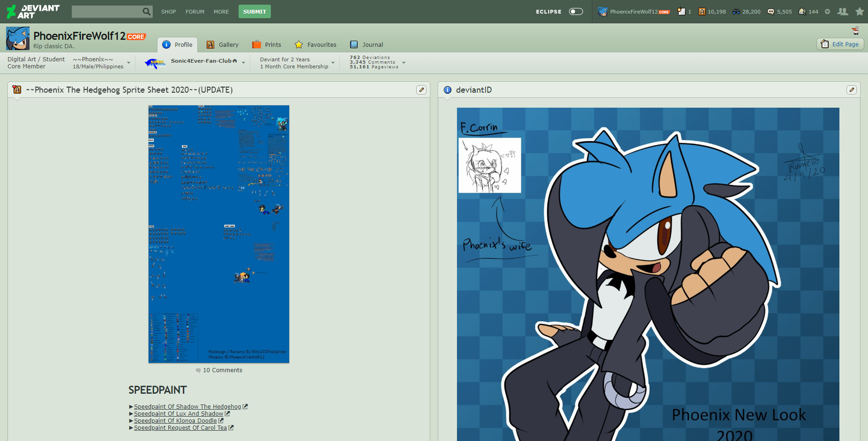Image resolution: width=868 pixels, height=441 pixels.
Task: Click the 'Digital Art / Student' text
Action: [36, 59]
